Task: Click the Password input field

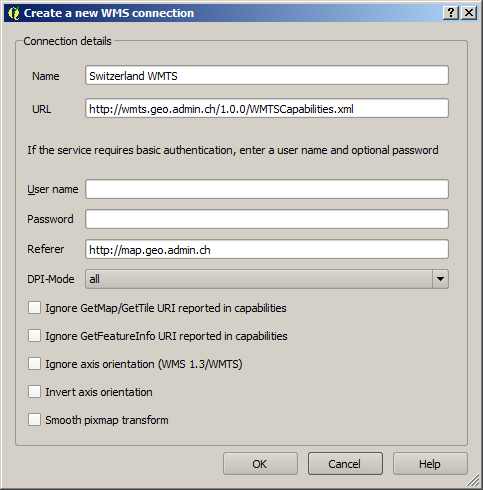Action: pyautogui.click(x=267, y=219)
